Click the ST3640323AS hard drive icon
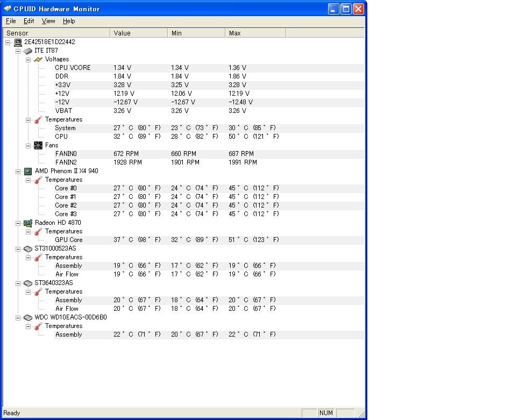 [28, 283]
